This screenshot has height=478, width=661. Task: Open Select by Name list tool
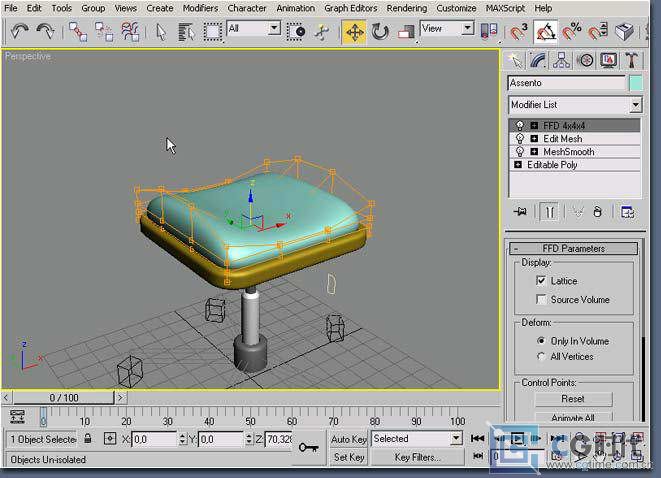(186, 32)
